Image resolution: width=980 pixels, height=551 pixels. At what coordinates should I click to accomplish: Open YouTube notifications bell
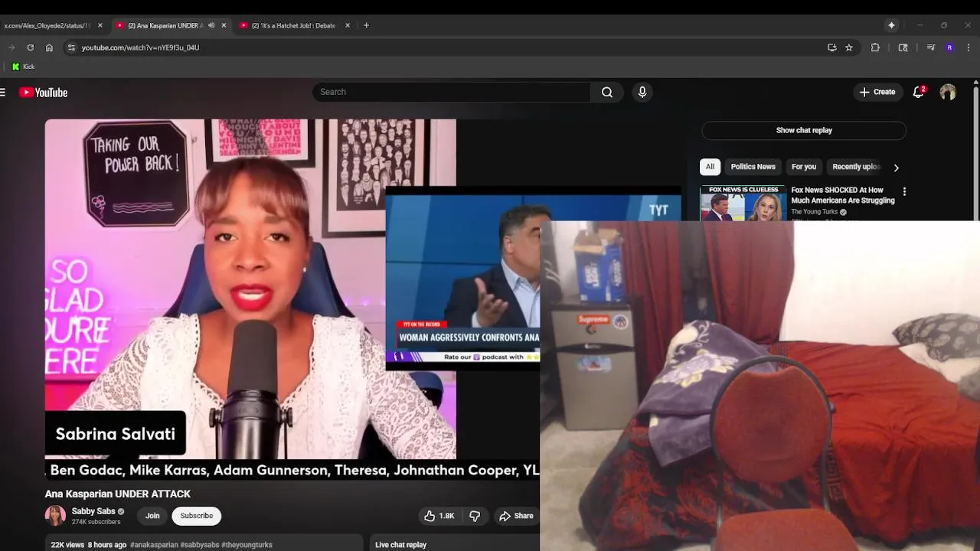pos(918,92)
